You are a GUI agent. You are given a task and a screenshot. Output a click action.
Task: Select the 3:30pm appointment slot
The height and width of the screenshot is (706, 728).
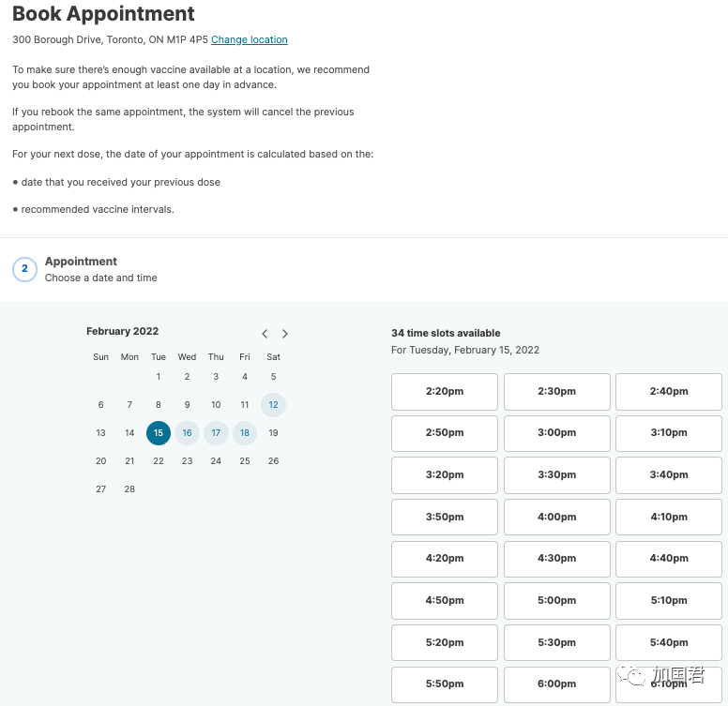coord(556,475)
